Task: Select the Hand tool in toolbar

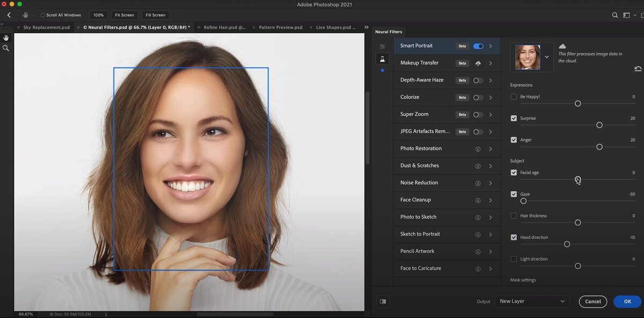Action: (x=6, y=38)
